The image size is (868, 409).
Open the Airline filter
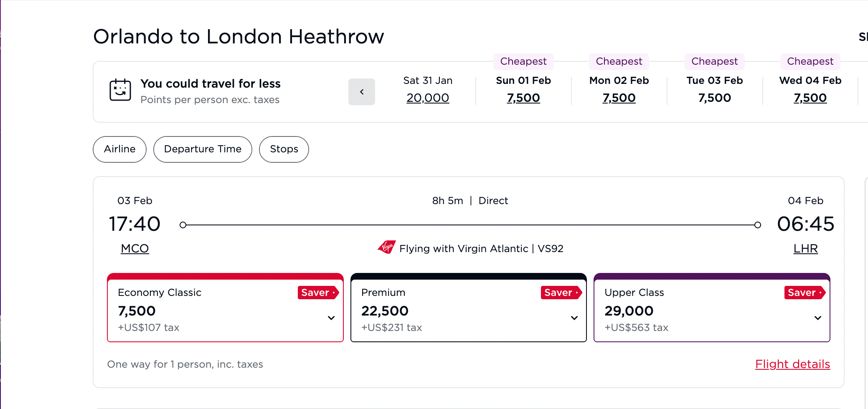(119, 149)
